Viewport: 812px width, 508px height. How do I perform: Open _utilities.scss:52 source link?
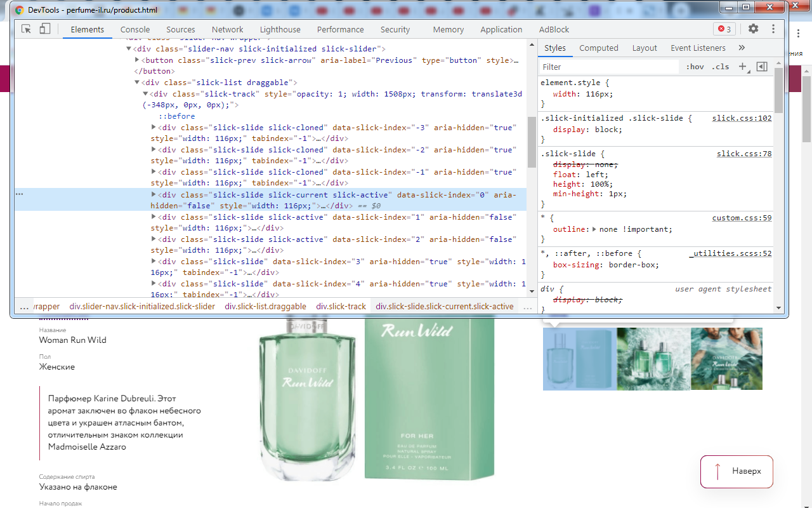(730, 253)
